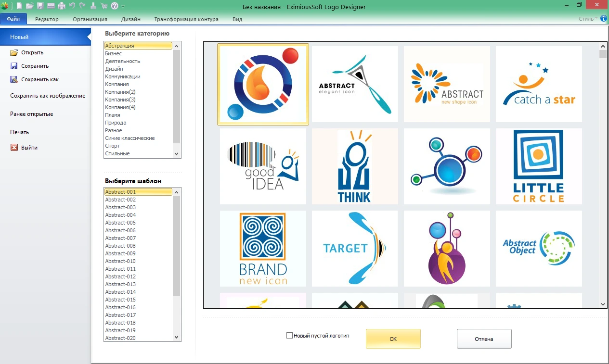Enable the Новый пустой логотип checkbox

(x=289, y=336)
